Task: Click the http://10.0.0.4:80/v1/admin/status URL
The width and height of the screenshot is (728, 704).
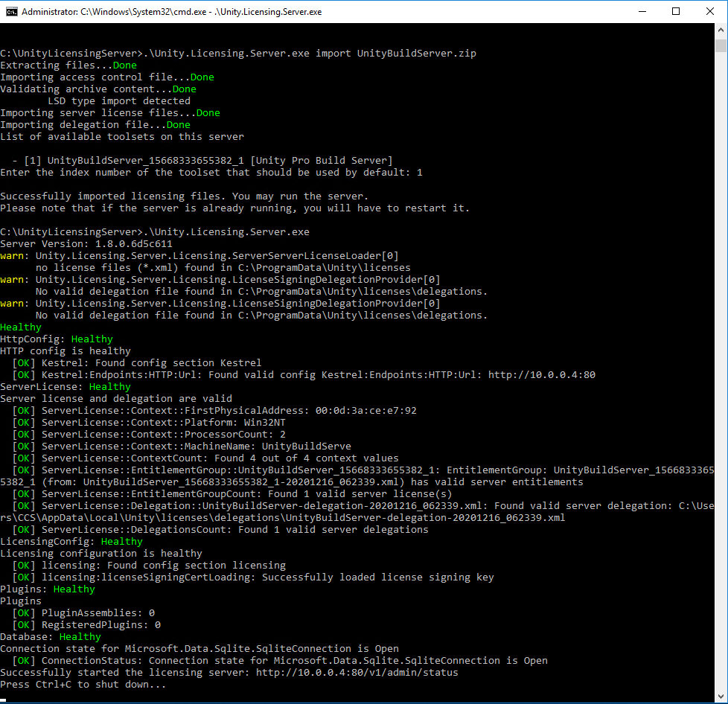Action: click(357, 673)
